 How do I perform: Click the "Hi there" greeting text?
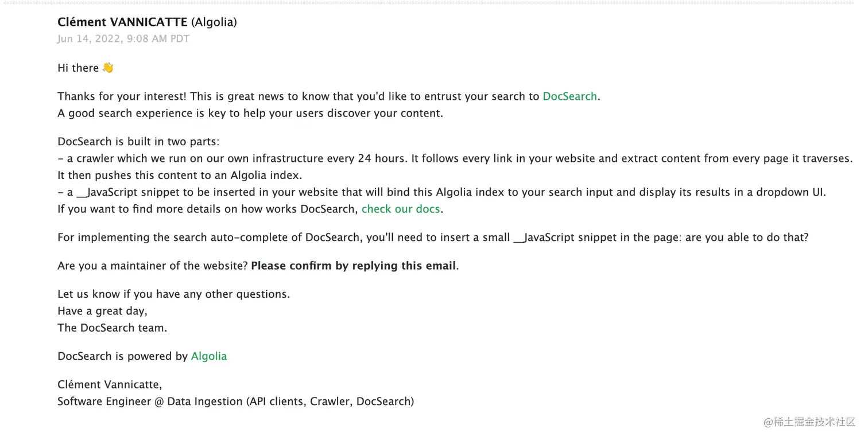78,68
